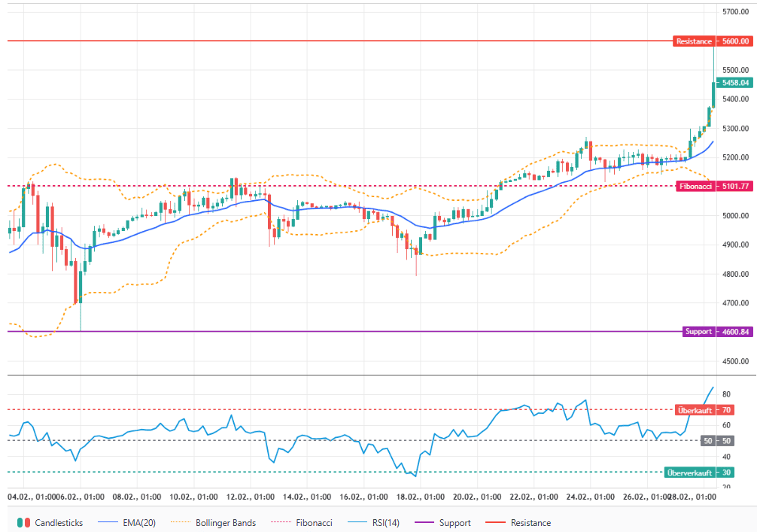The image size is (757, 532).
Task: Select the EMA(20) line icon in legend
Action: pyautogui.click(x=108, y=522)
